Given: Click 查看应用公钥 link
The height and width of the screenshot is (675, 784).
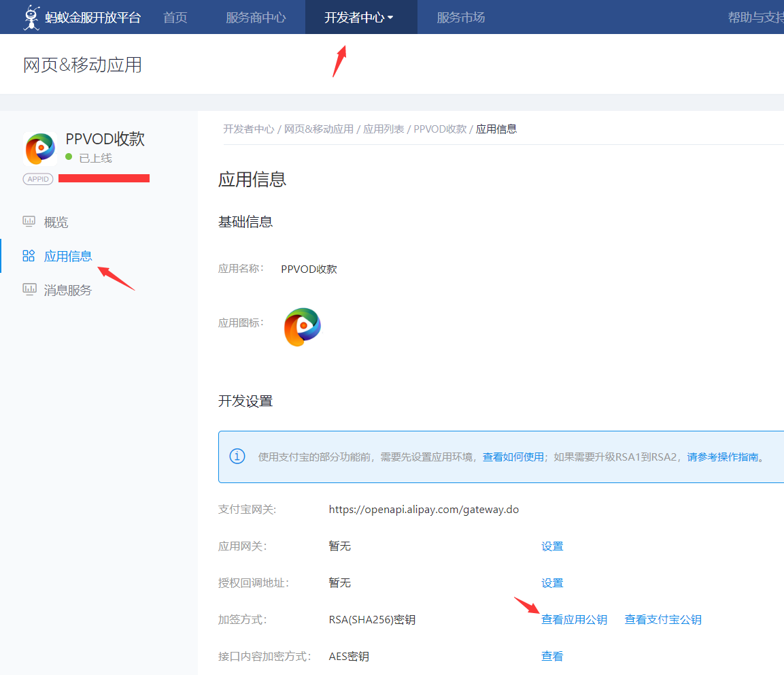Looking at the screenshot, I should coord(574,619).
